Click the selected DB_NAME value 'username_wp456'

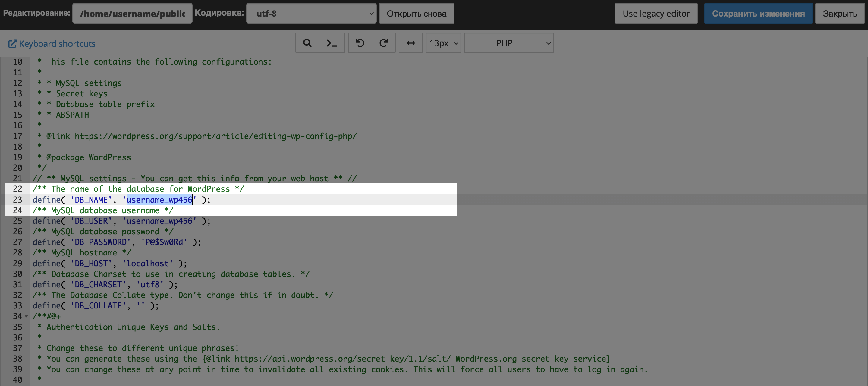(x=159, y=200)
